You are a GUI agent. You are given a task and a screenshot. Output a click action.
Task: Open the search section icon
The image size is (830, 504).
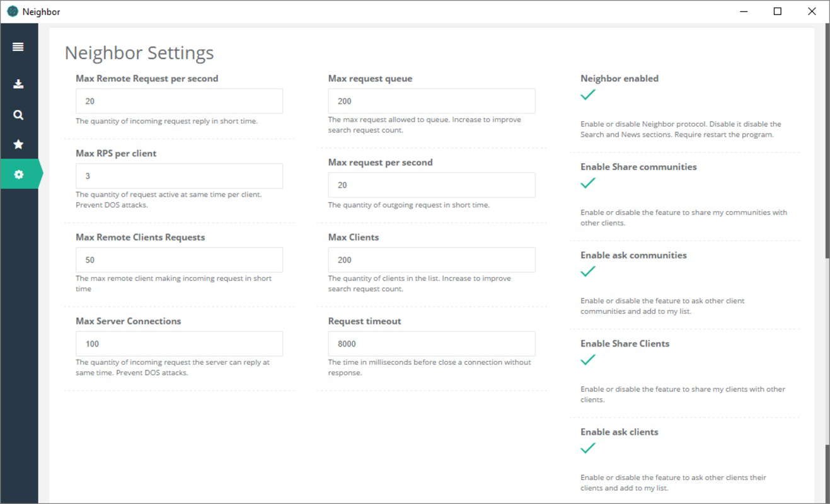[x=18, y=115]
